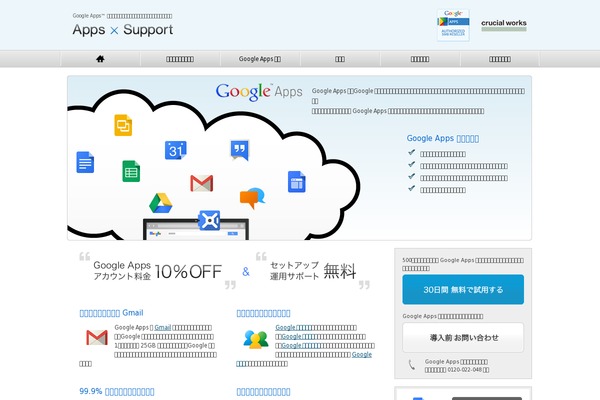Click the blue quotation-mark Hangouts icon
Screen dimensions: 600x400
click(x=240, y=150)
